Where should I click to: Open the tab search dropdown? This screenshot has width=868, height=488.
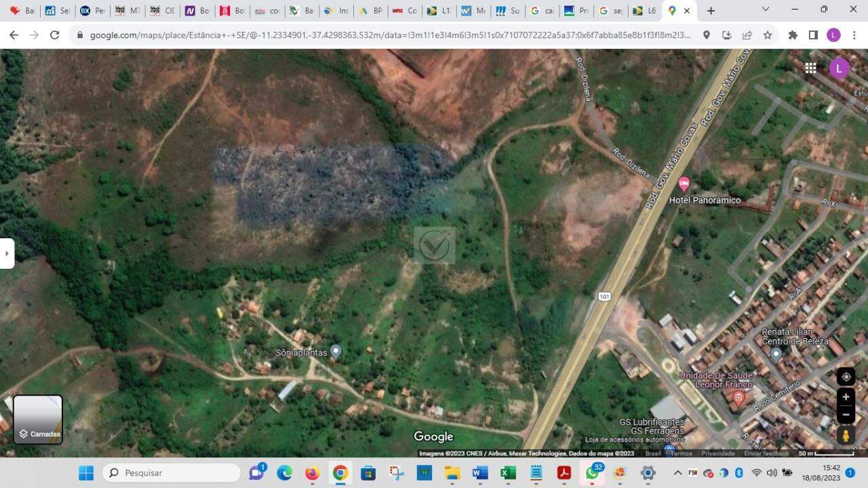pos(766,10)
